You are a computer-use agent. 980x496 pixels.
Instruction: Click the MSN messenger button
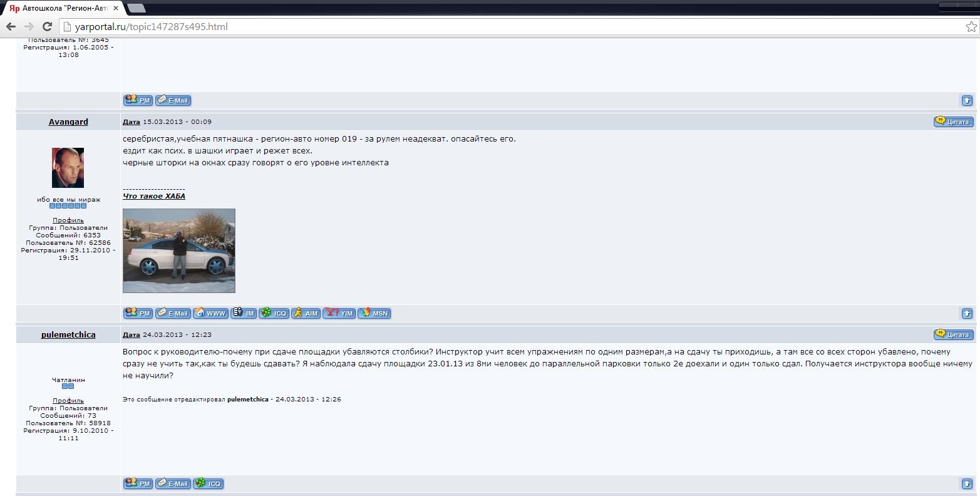[x=374, y=313]
